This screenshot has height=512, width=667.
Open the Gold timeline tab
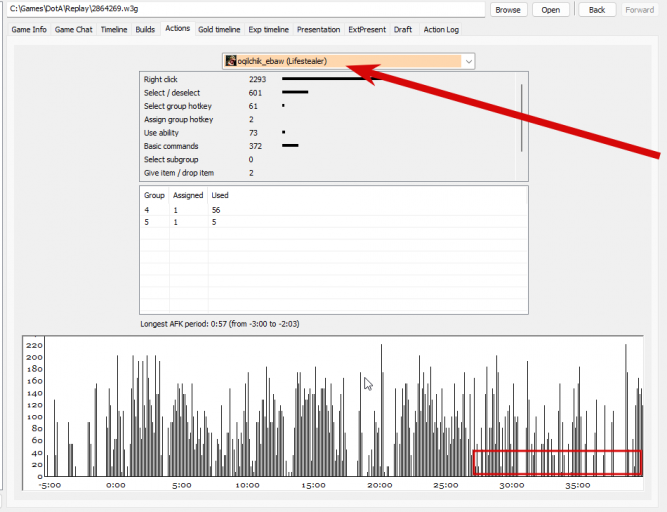(219, 29)
